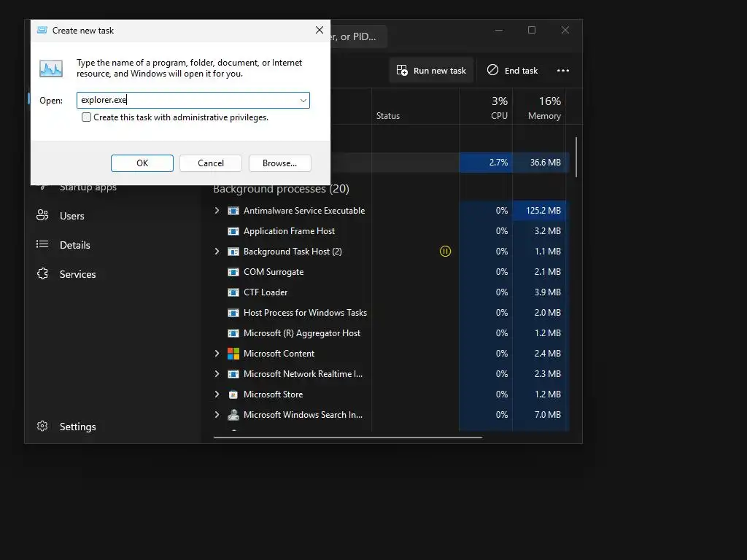Open the Browse... file picker
Screen dimensions: 747x560
coord(279,163)
